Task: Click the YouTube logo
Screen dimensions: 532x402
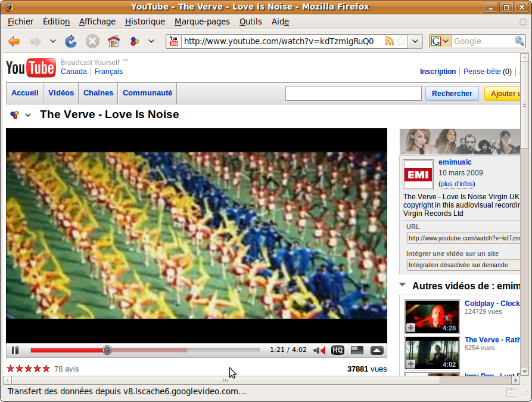Action: pos(31,67)
